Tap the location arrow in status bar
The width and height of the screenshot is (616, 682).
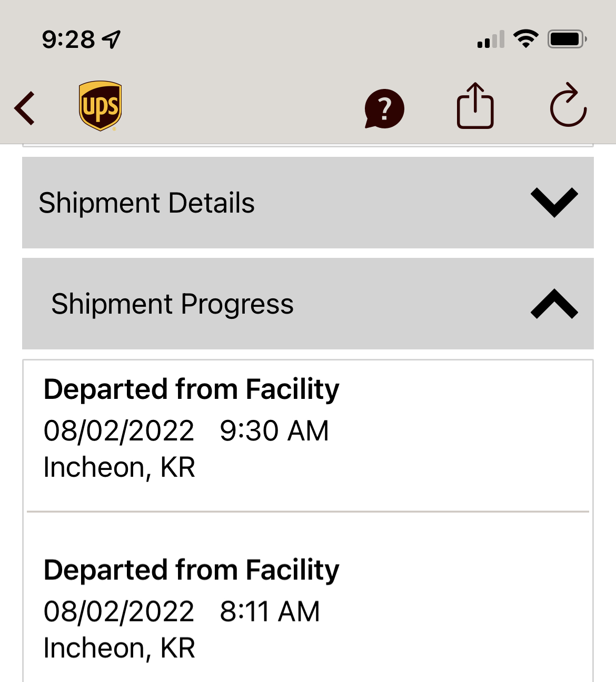pyautogui.click(x=112, y=39)
